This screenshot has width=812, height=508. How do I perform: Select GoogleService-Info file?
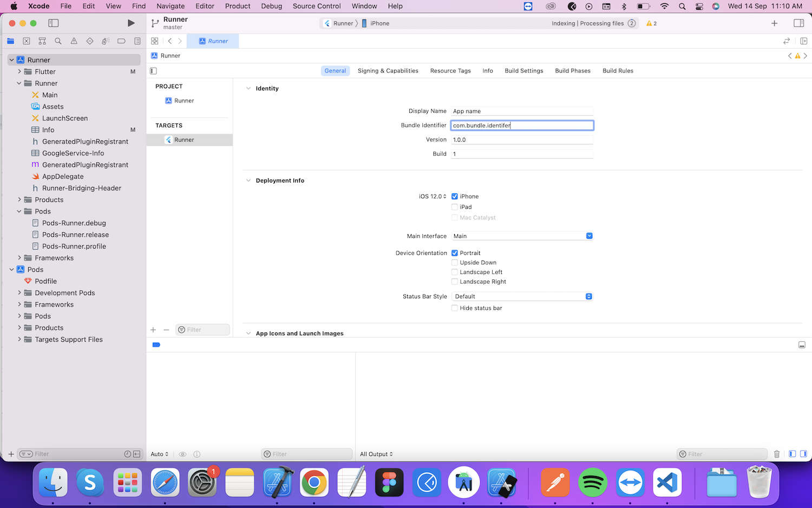point(73,153)
